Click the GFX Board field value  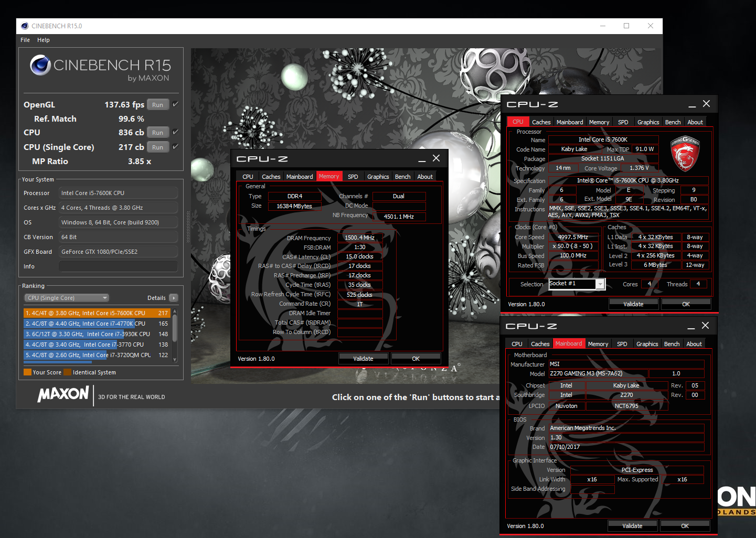[x=118, y=252]
